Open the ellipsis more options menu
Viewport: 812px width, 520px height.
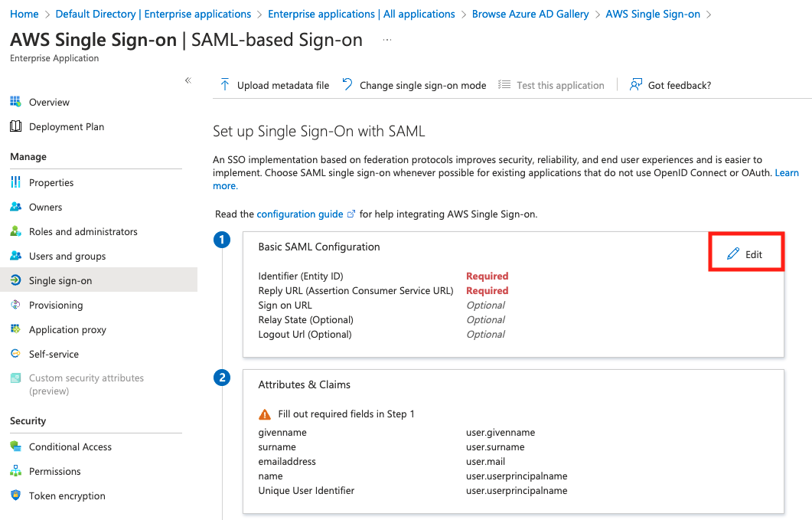click(x=387, y=40)
